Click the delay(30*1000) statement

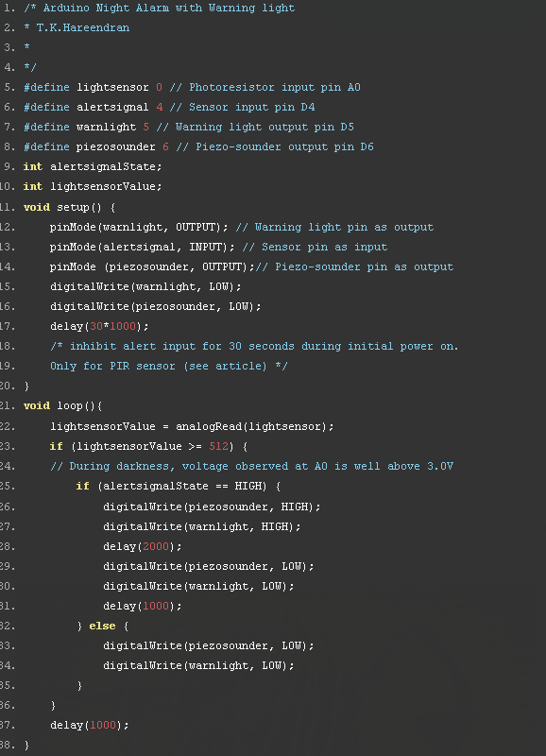point(99,326)
